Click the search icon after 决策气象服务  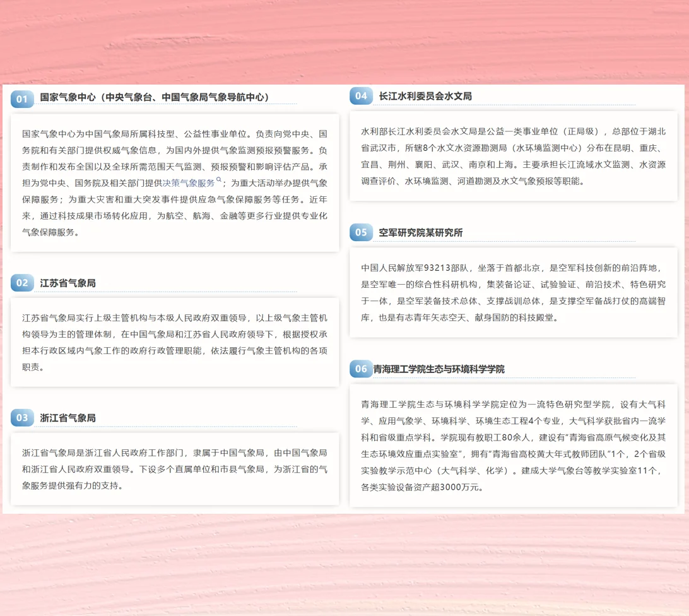tap(219, 179)
